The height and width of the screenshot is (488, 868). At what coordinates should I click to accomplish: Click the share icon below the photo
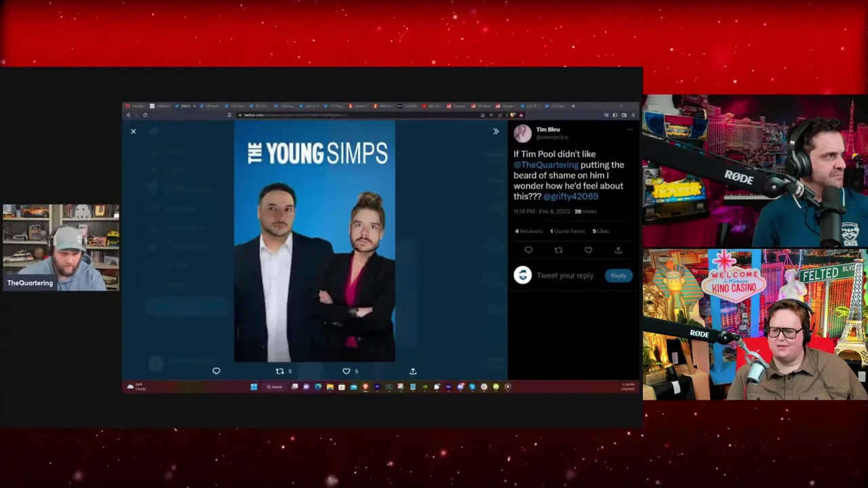pyautogui.click(x=413, y=371)
